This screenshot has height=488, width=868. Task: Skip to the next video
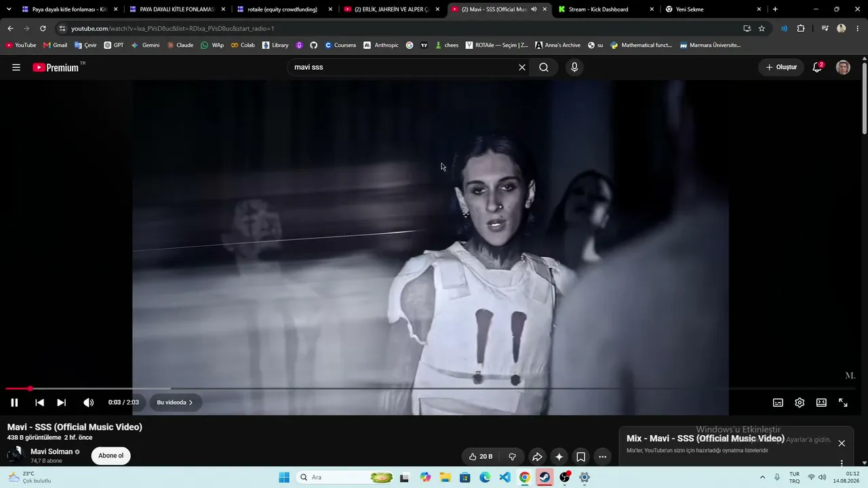coord(61,403)
